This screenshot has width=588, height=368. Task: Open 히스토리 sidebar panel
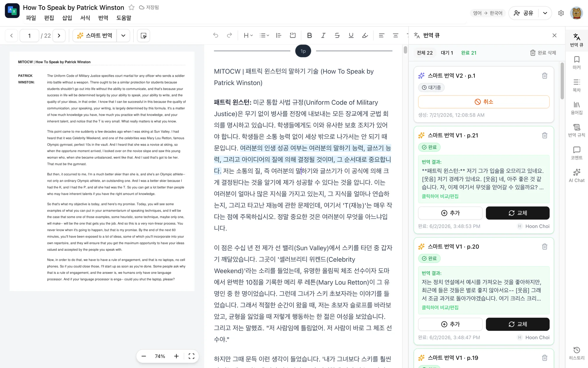coord(577,353)
